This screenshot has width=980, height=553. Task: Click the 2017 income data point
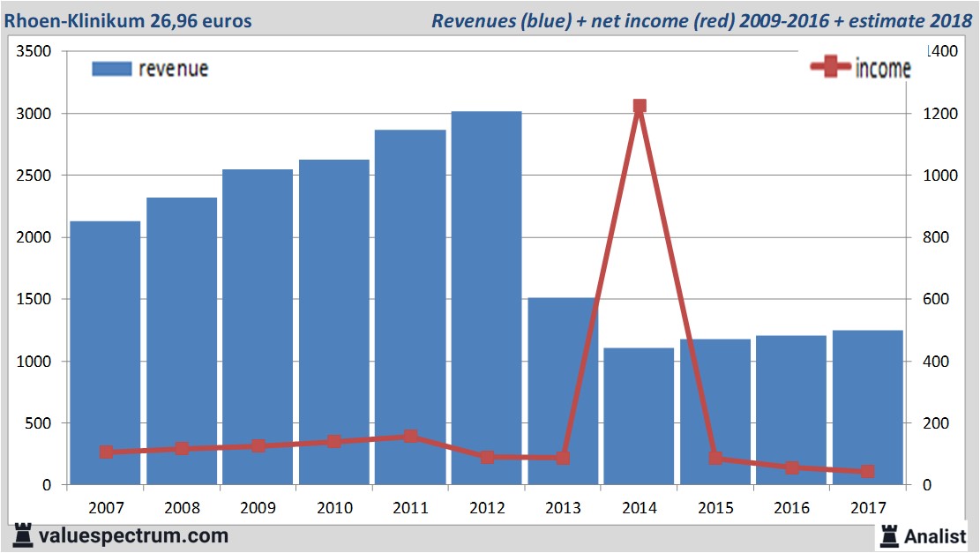point(867,471)
